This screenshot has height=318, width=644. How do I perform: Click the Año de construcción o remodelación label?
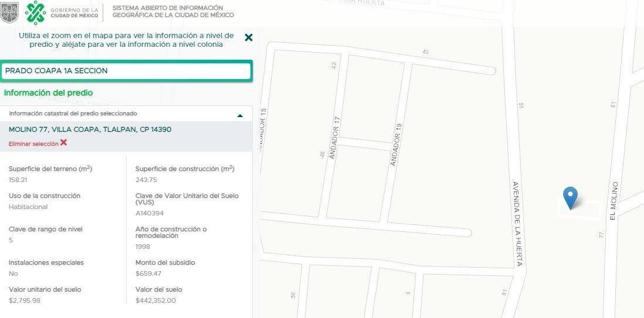click(171, 232)
